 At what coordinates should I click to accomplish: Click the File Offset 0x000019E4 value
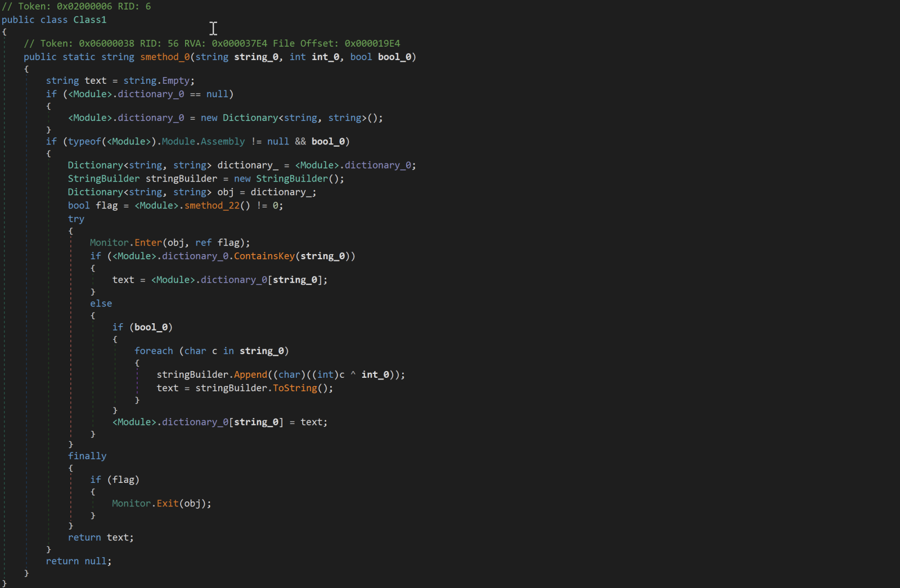coord(372,43)
